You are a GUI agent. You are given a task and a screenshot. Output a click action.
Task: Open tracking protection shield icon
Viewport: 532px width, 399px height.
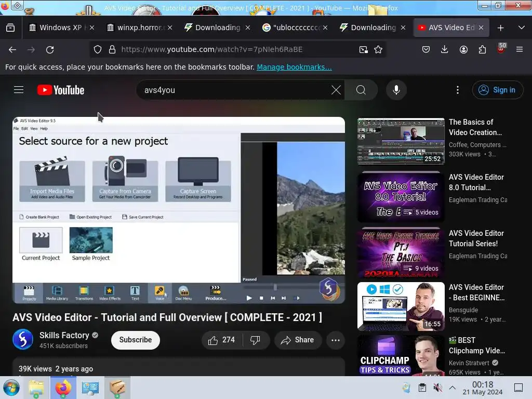coord(98,49)
